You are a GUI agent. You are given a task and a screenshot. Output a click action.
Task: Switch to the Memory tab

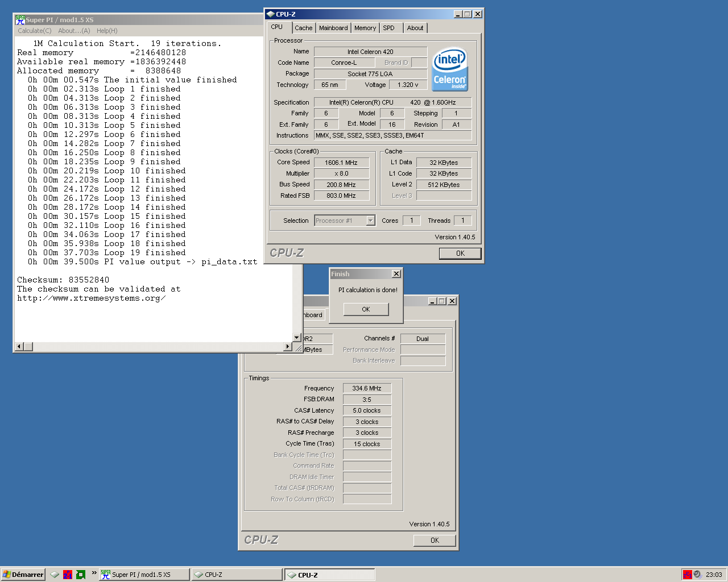point(365,28)
